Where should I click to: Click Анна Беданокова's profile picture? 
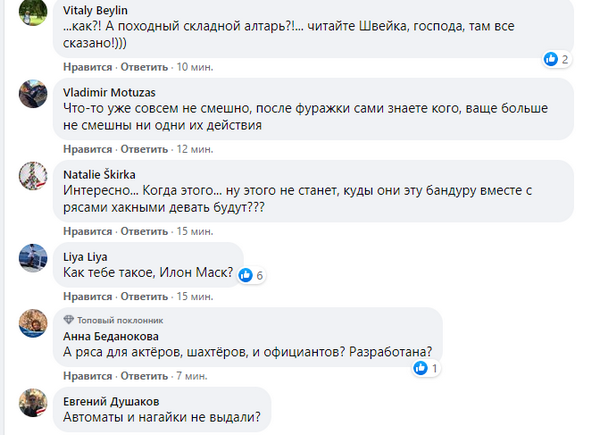click(x=33, y=324)
